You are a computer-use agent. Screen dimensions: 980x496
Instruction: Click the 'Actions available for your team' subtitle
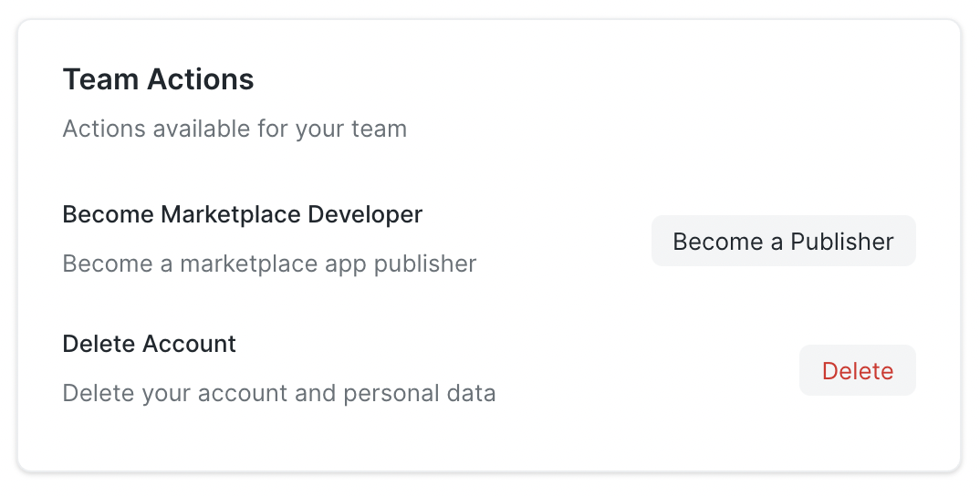(x=235, y=129)
